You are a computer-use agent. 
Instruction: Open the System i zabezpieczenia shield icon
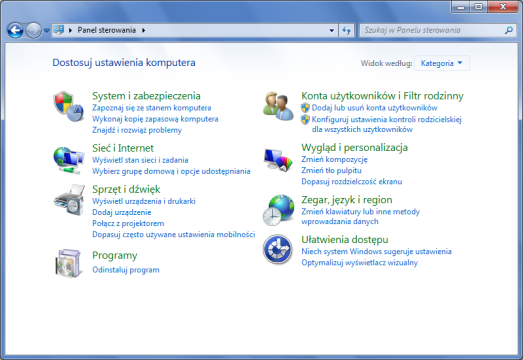[x=68, y=106]
